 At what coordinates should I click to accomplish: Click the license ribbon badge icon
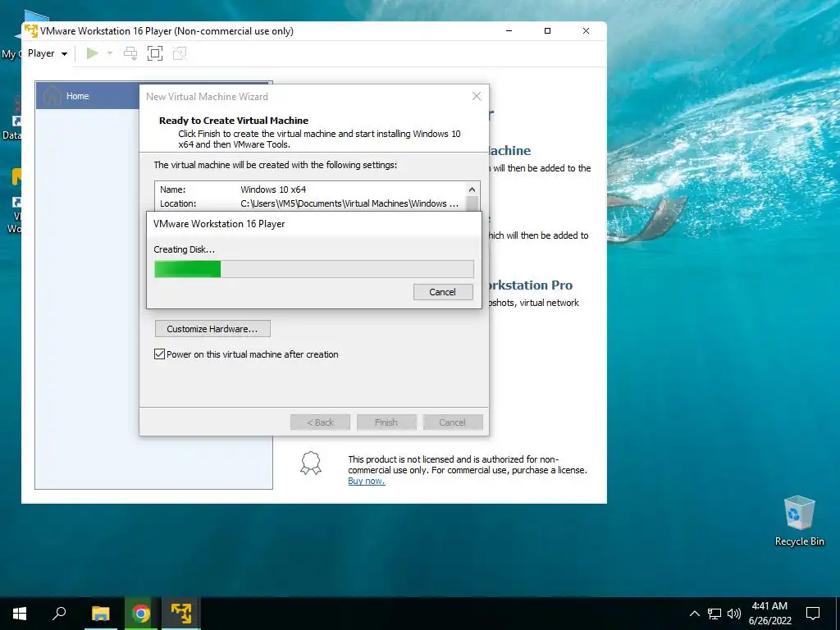(x=311, y=463)
